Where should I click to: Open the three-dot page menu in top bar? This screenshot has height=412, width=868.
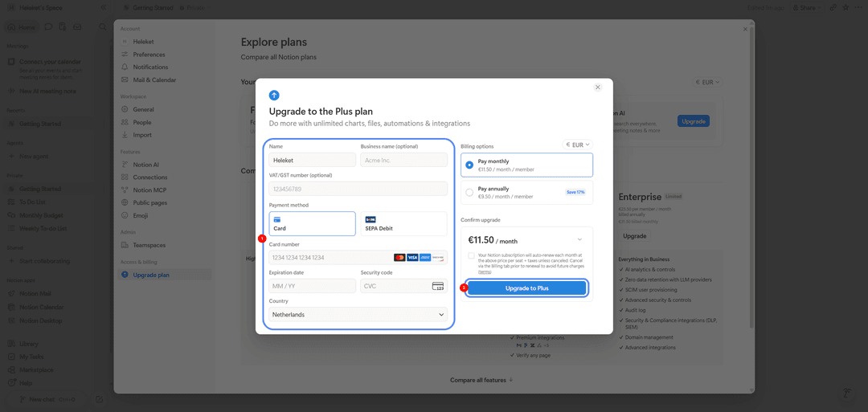coord(858,8)
